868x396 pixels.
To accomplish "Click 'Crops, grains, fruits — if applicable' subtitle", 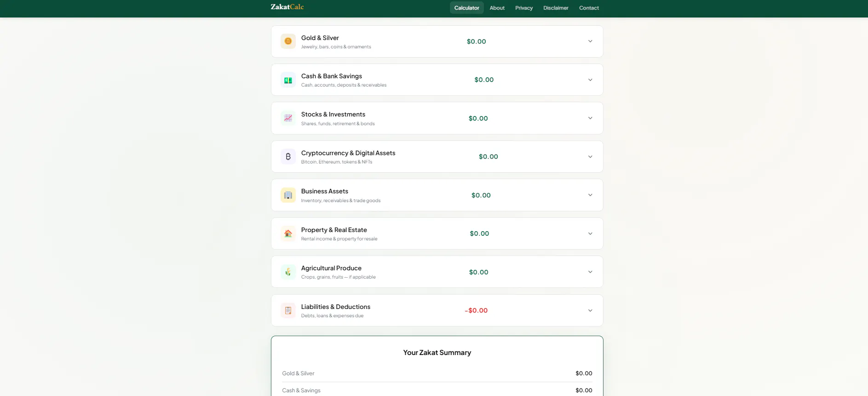I will pos(338,277).
